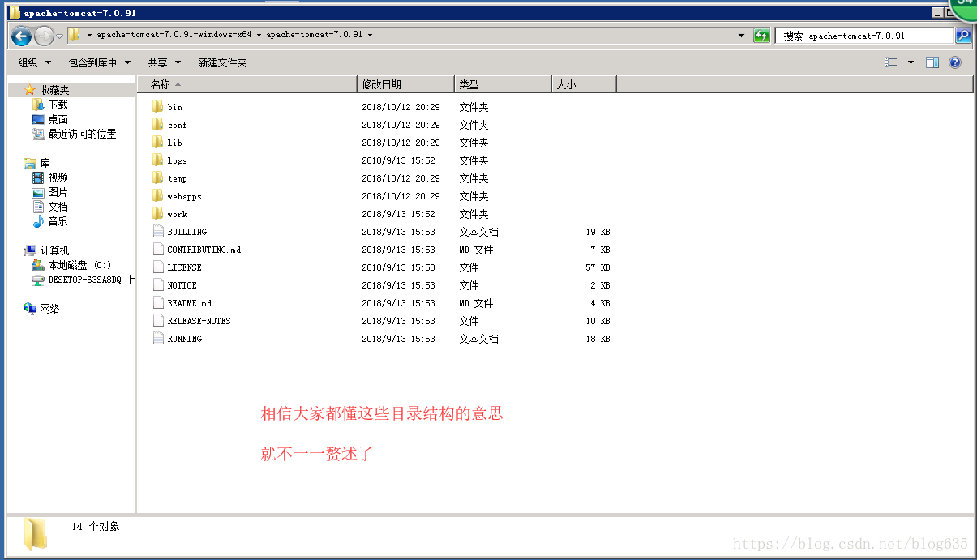Click the search box for apache-tomcat-7.0.91

[x=865, y=36]
